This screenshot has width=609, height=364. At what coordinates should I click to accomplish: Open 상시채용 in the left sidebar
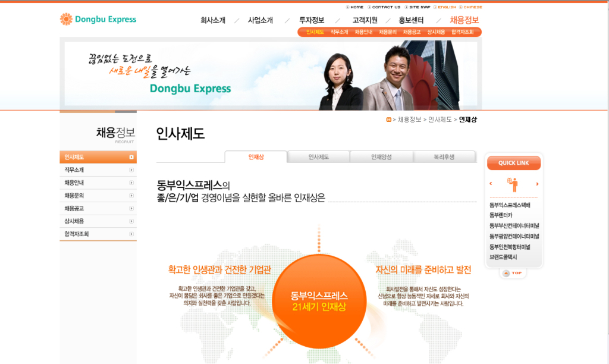coord(98,221)
